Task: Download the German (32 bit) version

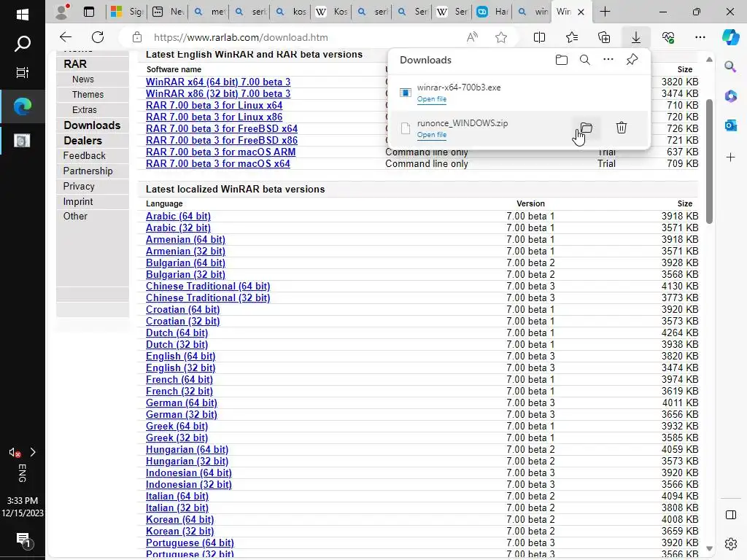Action: pos(182,415)
